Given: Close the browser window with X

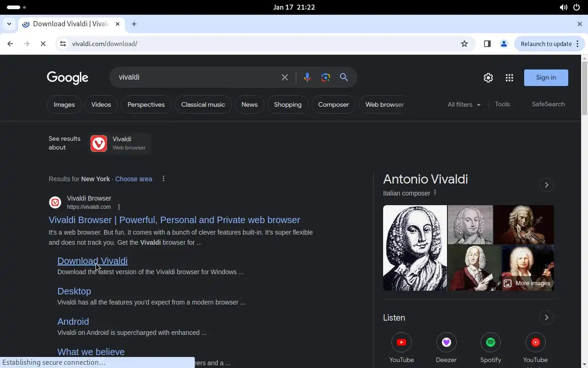Looking at the screenshot, I should (x=579, y=24).
